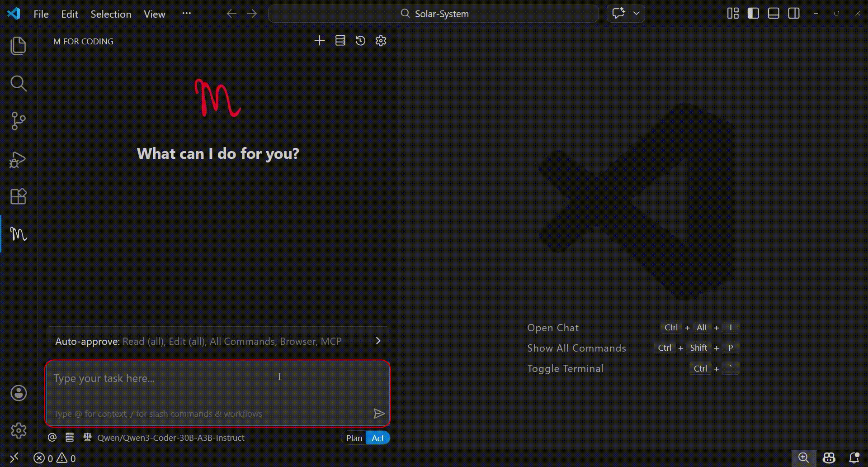
Task: Open the Selection menu
Action: coord(111,14)
